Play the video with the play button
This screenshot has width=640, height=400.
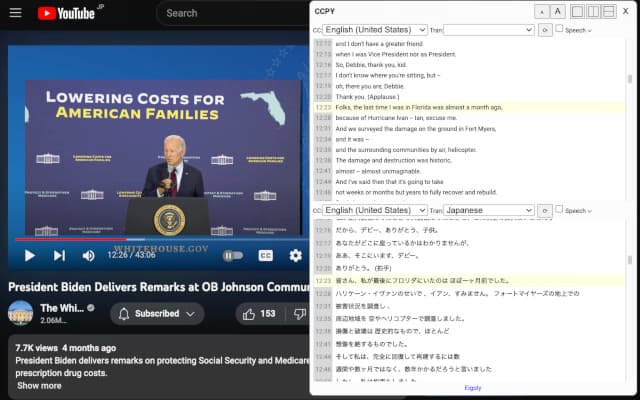click(29, 256)
